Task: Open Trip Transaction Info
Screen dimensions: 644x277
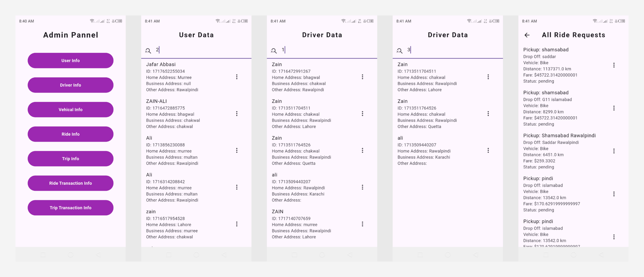Action: (70, 208)
